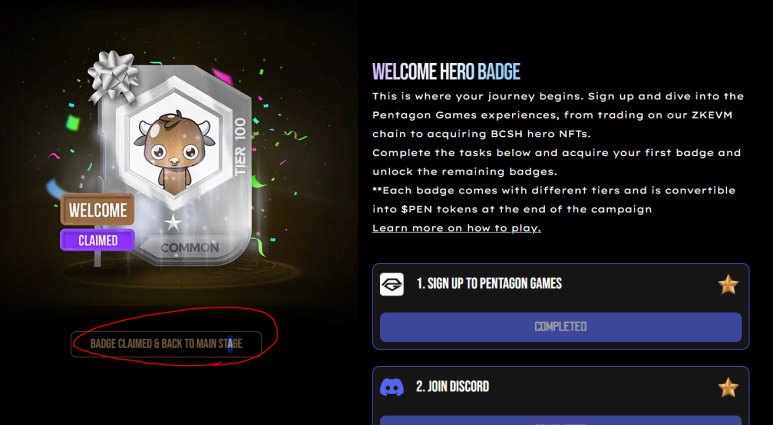Click the $PEN tokens description paragraph
The image size is (773, 425).
coord(554,200)
